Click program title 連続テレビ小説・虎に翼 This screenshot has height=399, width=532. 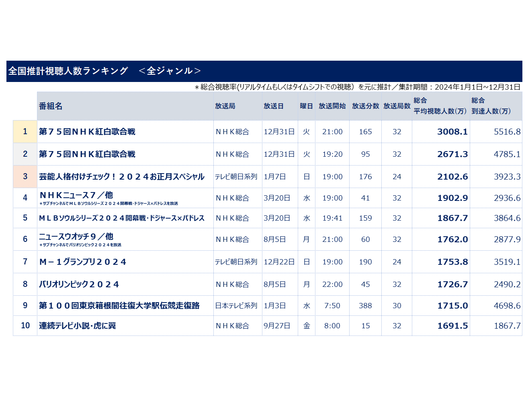point(78,326)
